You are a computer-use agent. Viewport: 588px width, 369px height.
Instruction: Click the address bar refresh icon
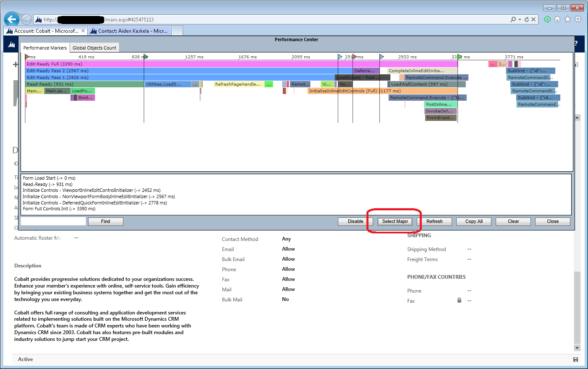tap(526, 19)
